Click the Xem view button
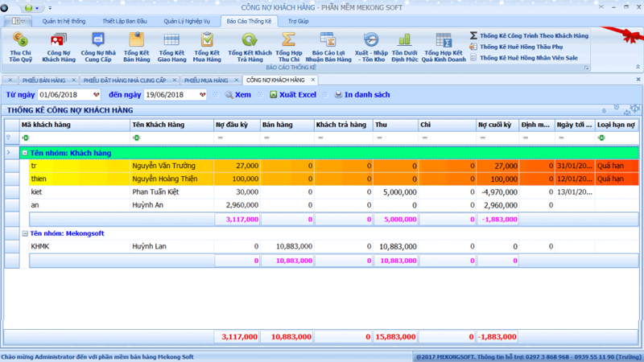 (x=237, y=95)
